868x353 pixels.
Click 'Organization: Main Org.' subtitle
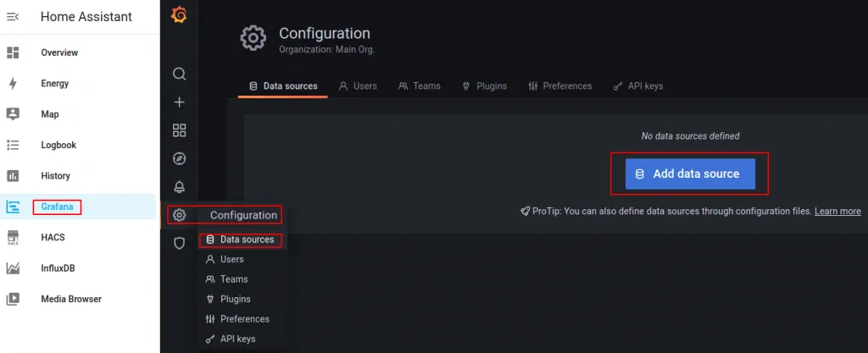[326, 50]
